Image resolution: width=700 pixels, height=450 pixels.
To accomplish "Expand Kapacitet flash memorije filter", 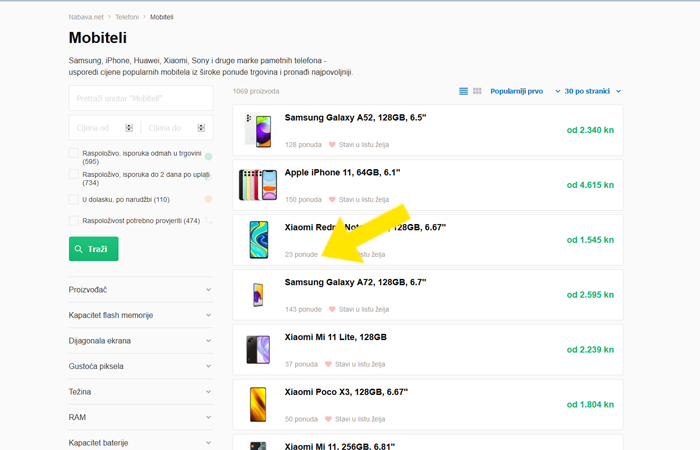I will pos(141,315).
